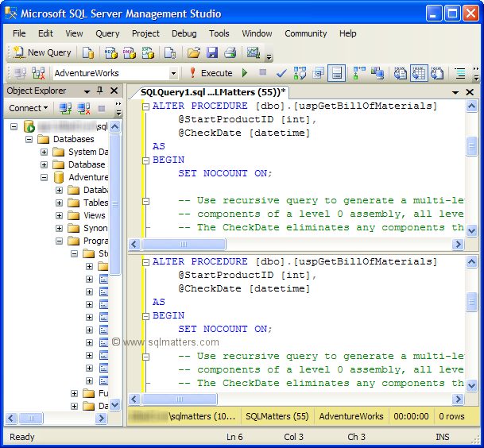This screenshot has height=448, width=484.
Task: Open the Tools menu
Action: pyautogui.click(x=219, y=33)
